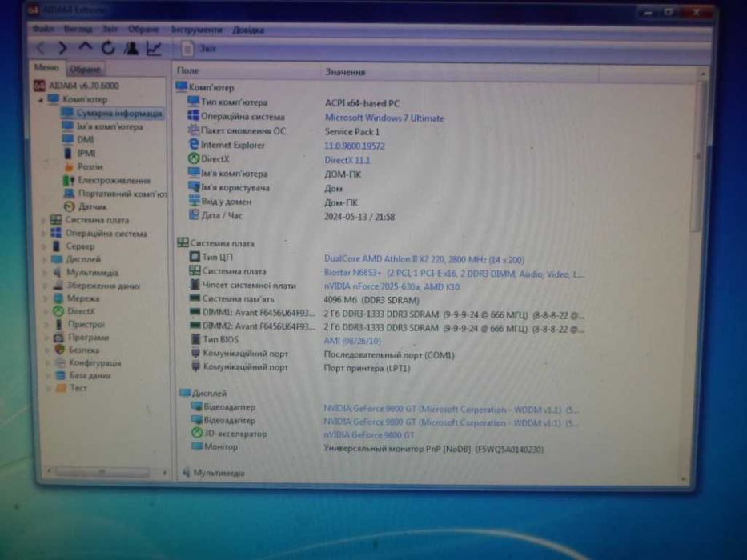Open the Файл menu
The image size is (747, 560).
(x=43, y=29)
